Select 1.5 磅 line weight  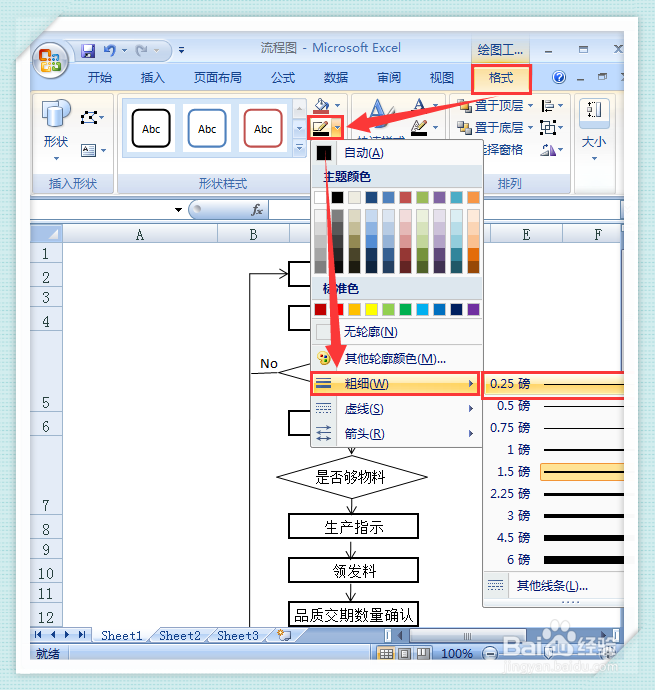tap(555, 472)
